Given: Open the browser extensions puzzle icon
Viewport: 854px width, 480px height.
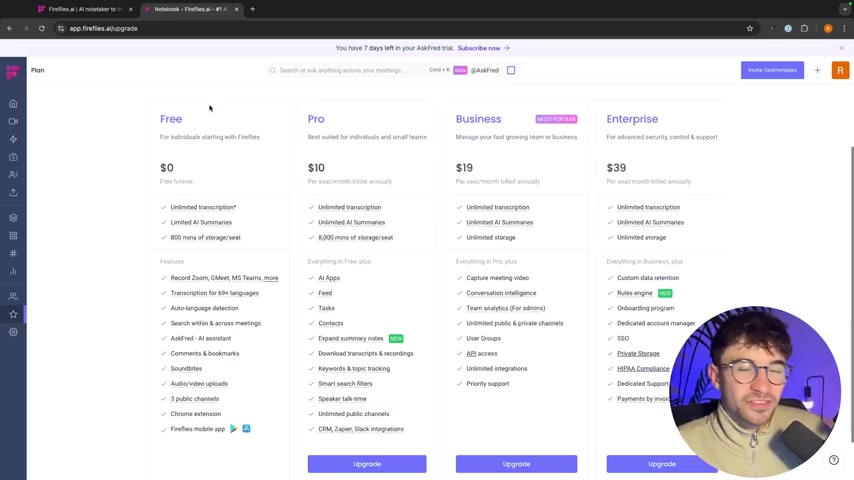Looking at the screenshot, I should (x=804, y=28).
